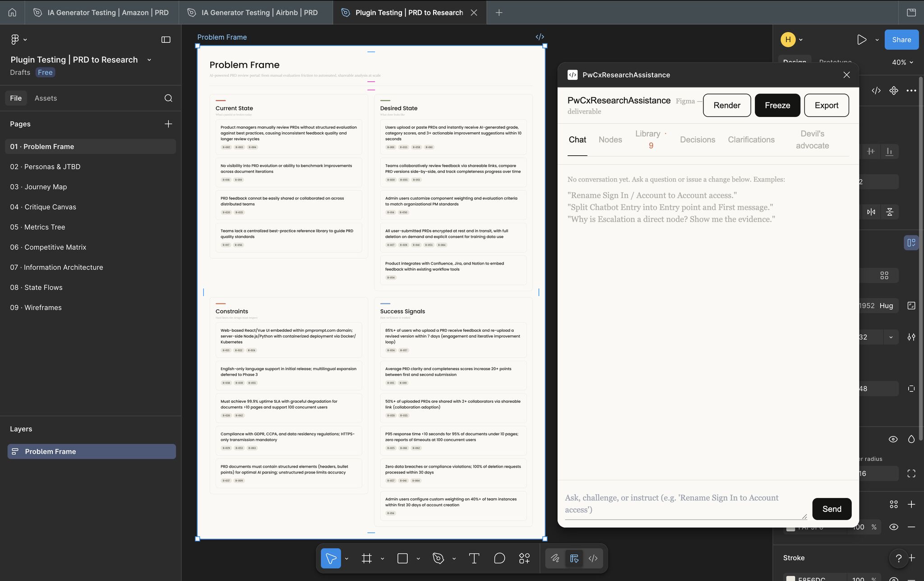924x581 pixels.
Task: Open the Decisions tab
Action: (698, 139)
